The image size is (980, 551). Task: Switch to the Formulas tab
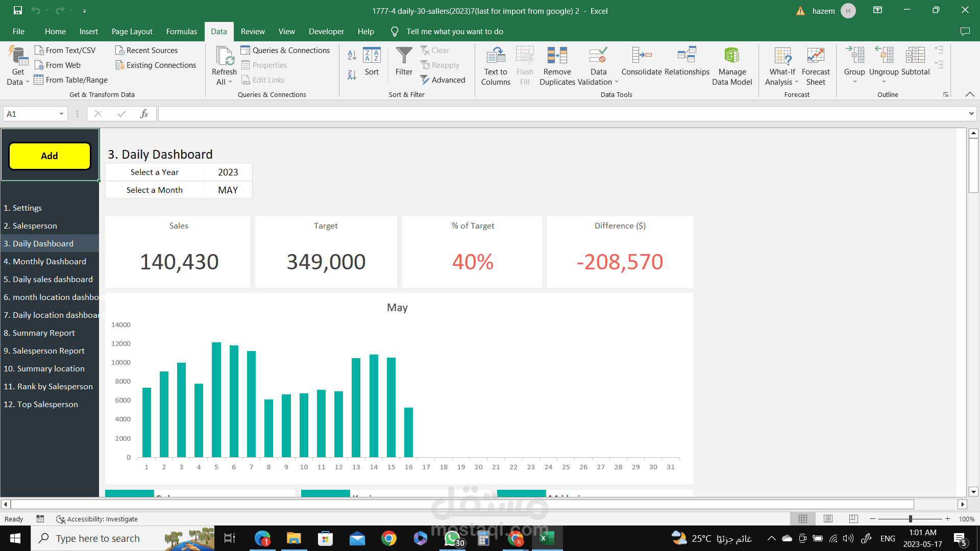pyautogui.click(x=181, y=32)
